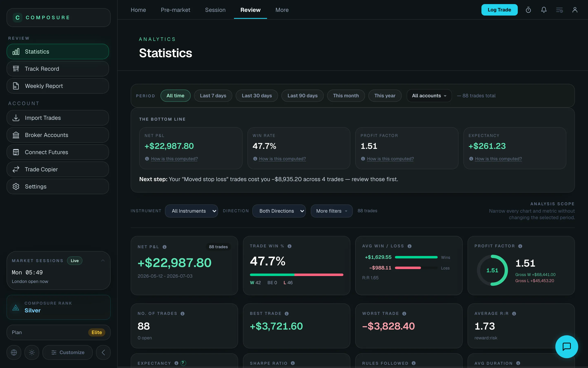Open the Both Directions dropdown
588x368 pixels.
[279, 211]
